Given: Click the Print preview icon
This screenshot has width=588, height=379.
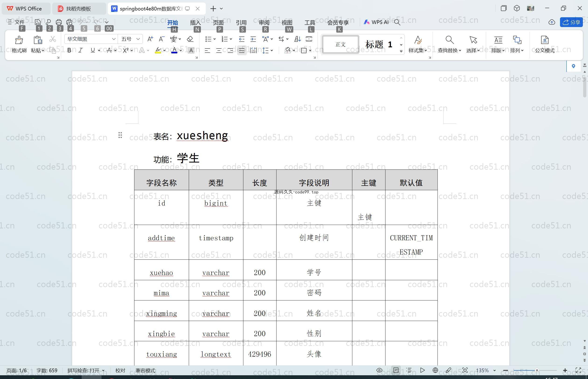Looking at the screenshot, I should click(70, 22).
